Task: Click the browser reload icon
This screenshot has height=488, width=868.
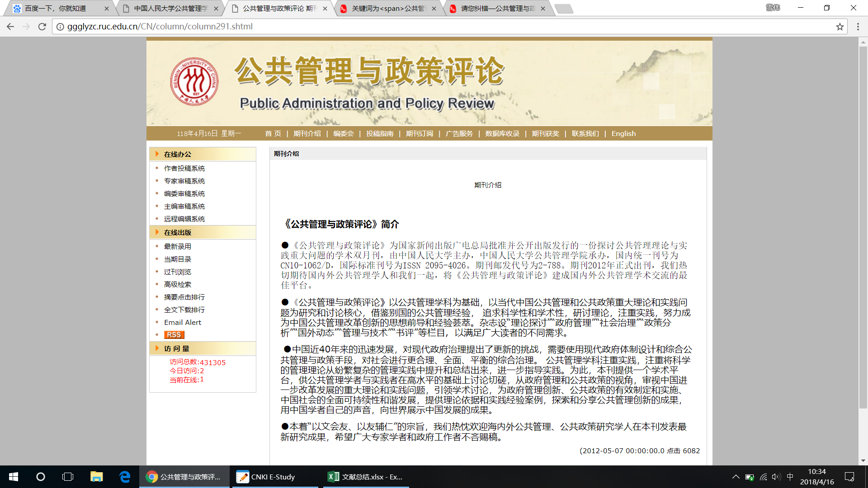Action: click(42, 27)
